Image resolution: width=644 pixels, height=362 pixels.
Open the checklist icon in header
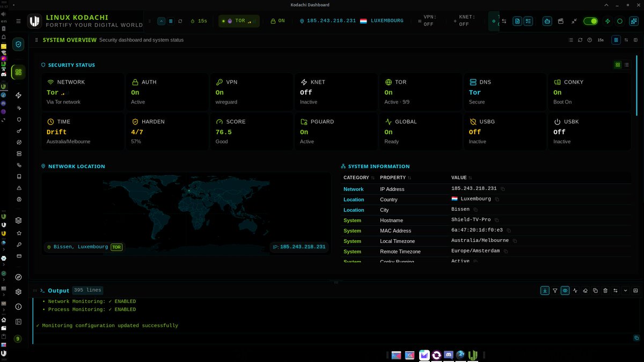[x=529, y=21]
